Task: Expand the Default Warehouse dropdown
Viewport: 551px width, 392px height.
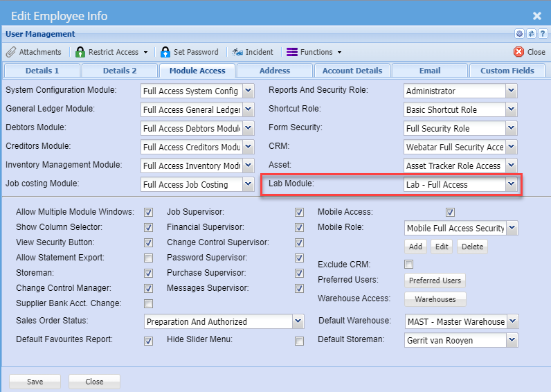Action: [x=512, y=321]
